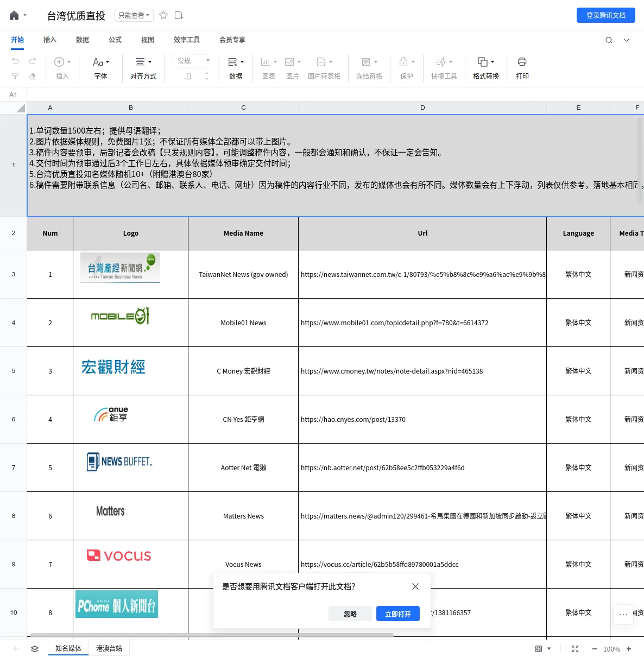Click the horizontal scrollbar
This screenshot has height=657, width=644.
coord(212,635)
